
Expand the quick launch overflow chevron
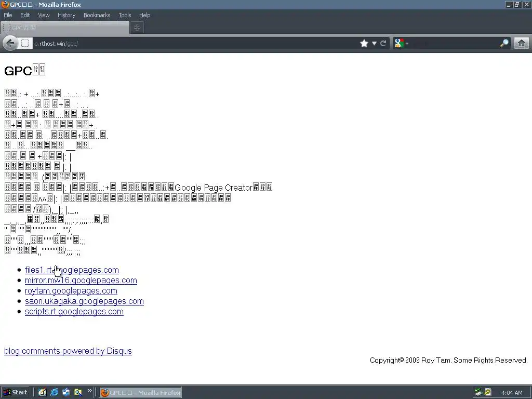[89, 391]
